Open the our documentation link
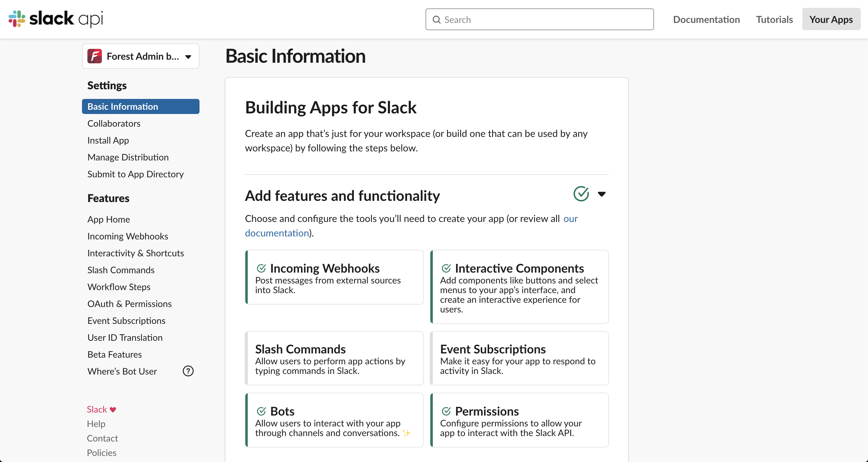868x462 pixels. tap(411, 226)
